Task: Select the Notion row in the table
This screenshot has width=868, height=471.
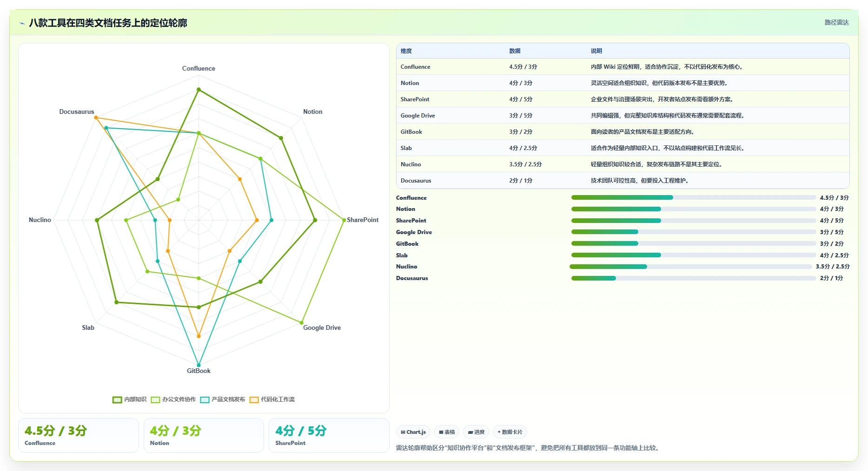Action: 623,83
